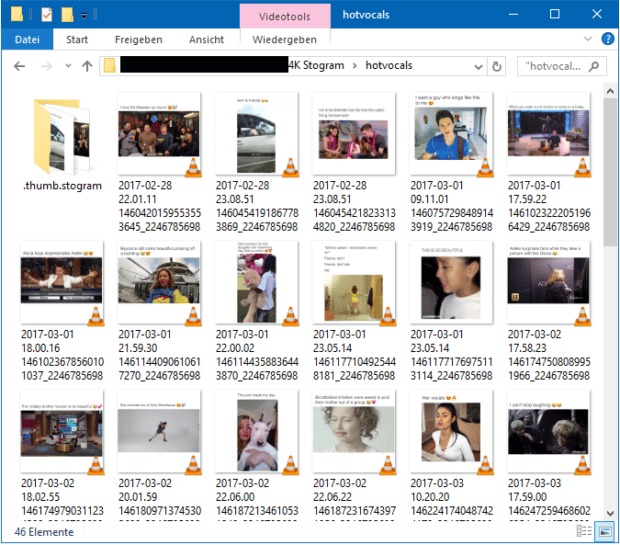This screenshot has height=545, width=620.
Task: Expand the ribbon with the chevron
Action: coord(588,40)
